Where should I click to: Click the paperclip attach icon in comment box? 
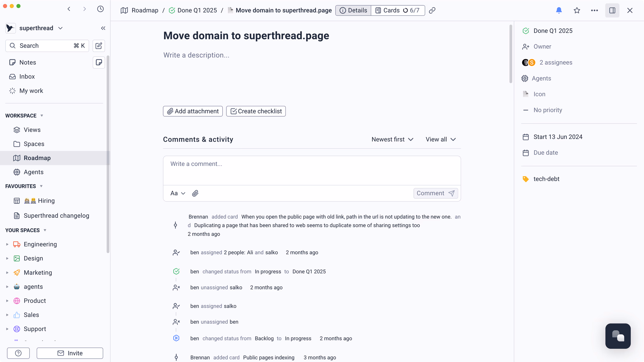coord(195,193)
